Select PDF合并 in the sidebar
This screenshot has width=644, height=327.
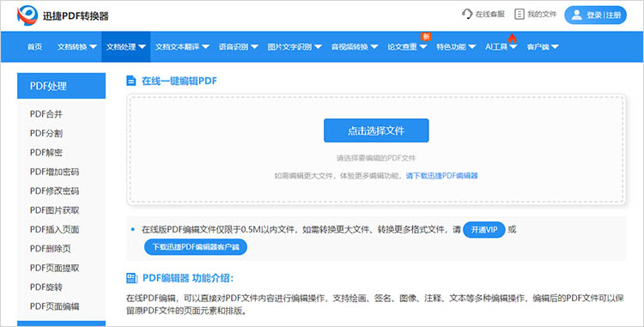(x=46, y=114)
